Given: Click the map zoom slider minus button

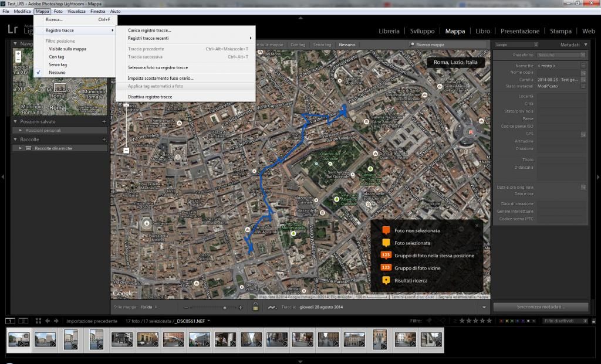Looking at the screenshot, I should click(126, 151).
